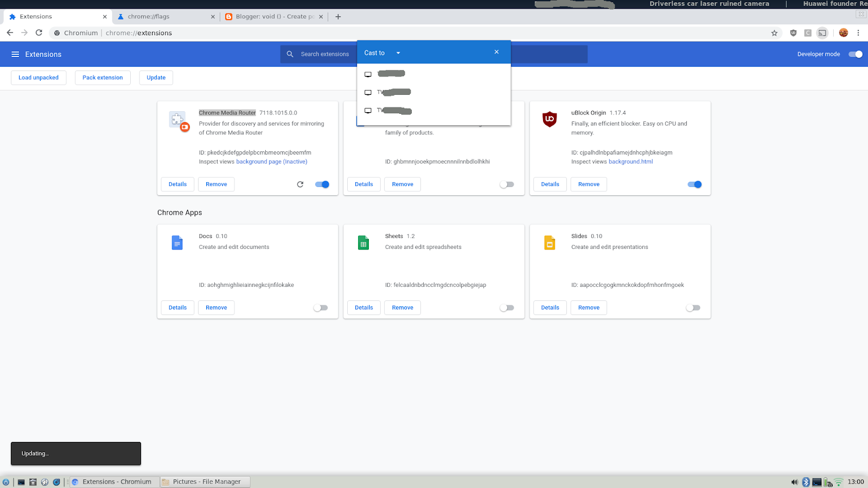The height and width of the screenshot is (488, 868).
Task: Reload the current page
Action: coord(39,33)
